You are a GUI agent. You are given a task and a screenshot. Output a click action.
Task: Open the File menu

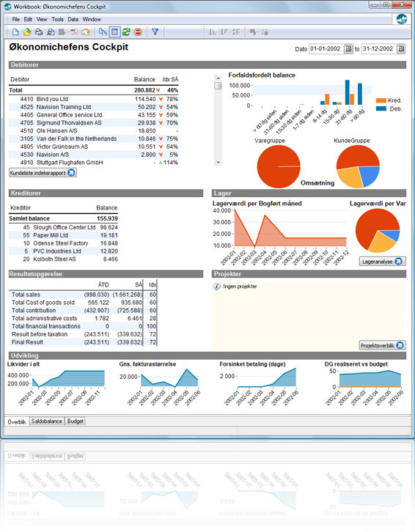pyautogui.click(x=15, y=19)
